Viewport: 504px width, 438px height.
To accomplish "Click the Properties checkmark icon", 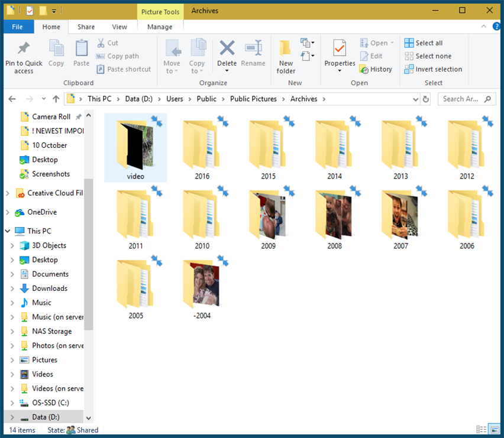I will pos(340,48).
